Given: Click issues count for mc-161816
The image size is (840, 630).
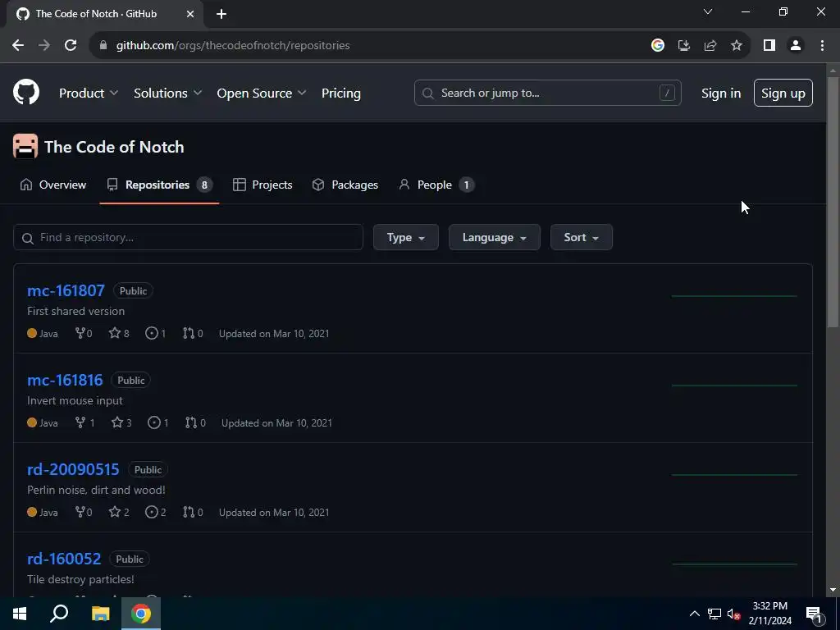Looking at the screenshot, I should point(158,422).
